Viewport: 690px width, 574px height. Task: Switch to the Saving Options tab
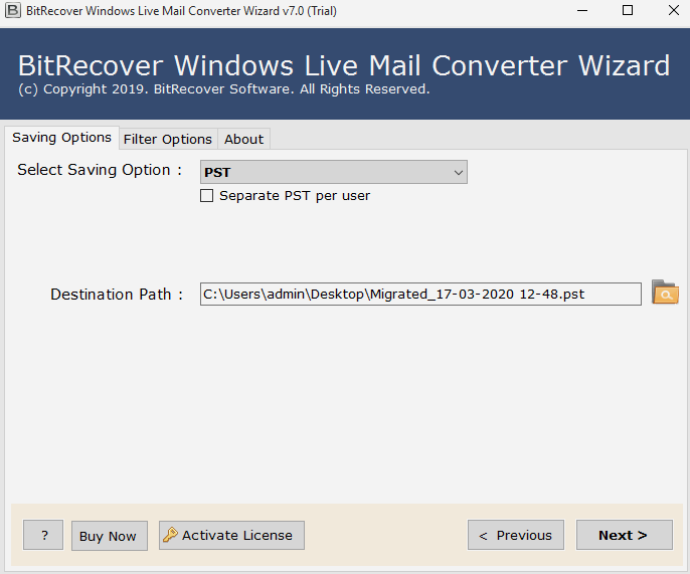coord(62,138)
